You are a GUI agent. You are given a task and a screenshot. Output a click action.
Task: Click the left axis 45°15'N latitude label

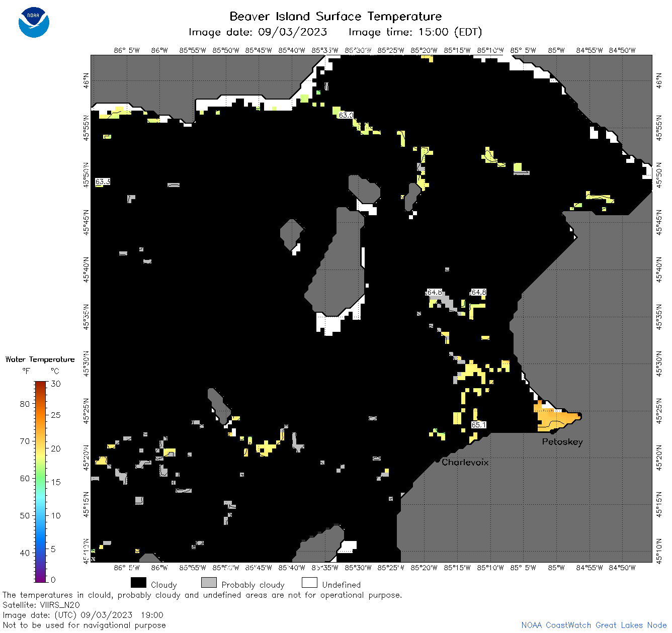[86, 505]
